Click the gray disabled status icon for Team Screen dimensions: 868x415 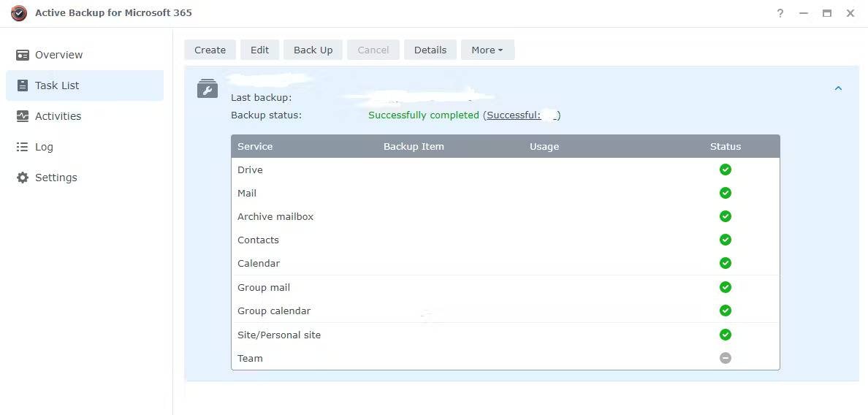coord(726,358)
